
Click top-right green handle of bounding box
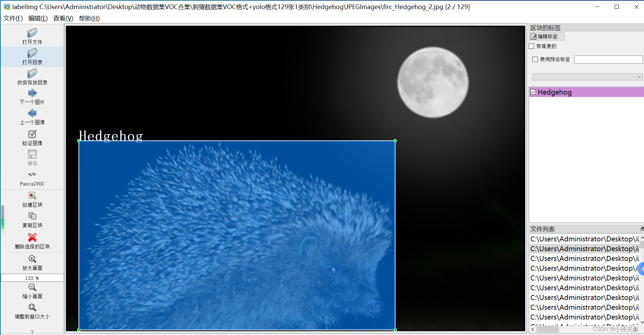[x=395, y=141]
